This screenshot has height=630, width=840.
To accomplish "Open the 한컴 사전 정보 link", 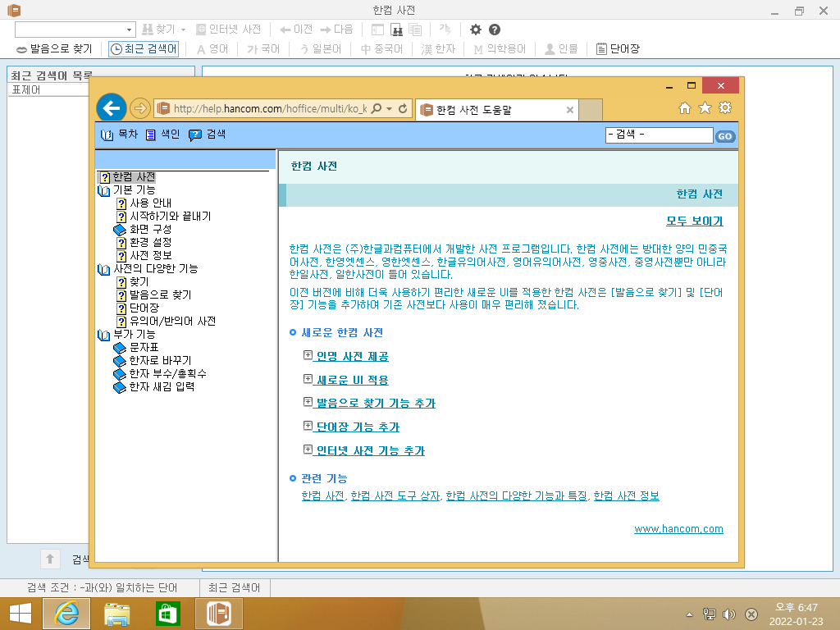I will pos(626,496).
